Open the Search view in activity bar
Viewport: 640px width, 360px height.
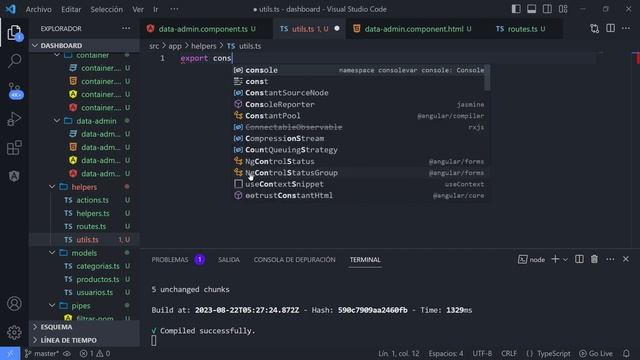coord(14,61)
